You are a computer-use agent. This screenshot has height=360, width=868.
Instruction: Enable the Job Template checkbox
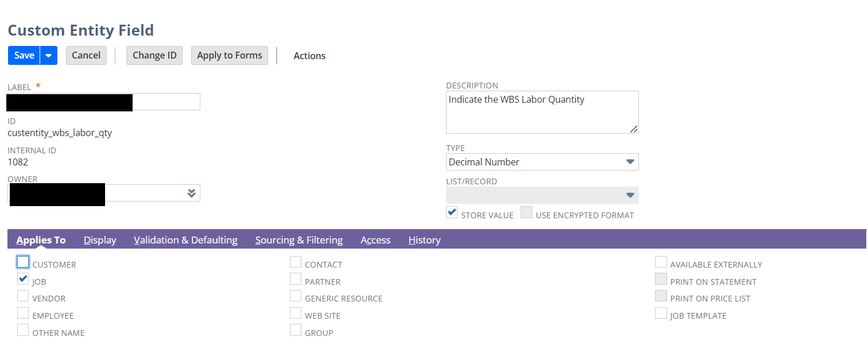(661, 313)
